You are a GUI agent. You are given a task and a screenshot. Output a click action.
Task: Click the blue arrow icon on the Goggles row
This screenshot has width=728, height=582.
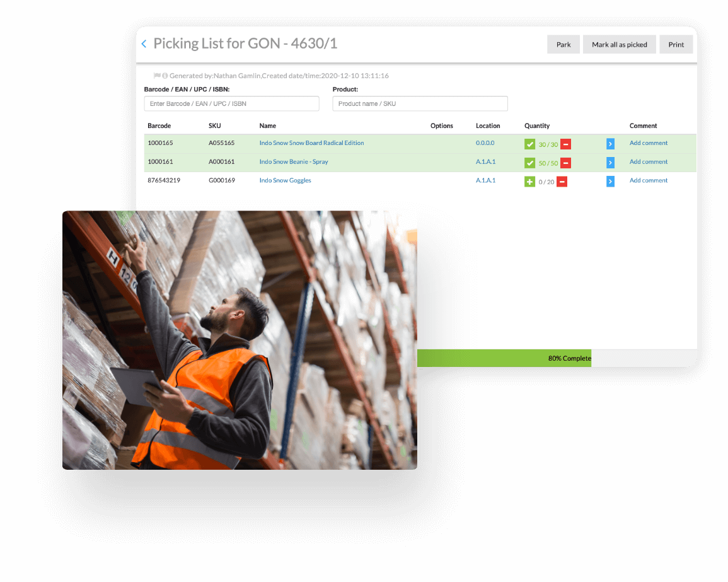click(x=610, y=181)
